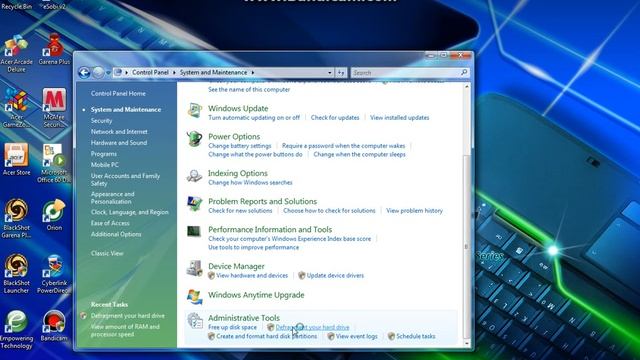Open recent task Defragment your hard drive
640x360 pixels.
pyautogui.click(x=128, y=316)
